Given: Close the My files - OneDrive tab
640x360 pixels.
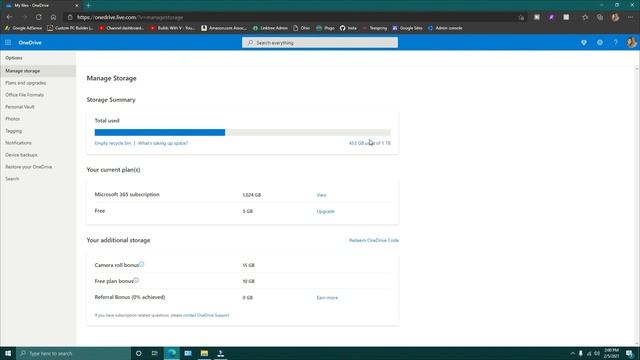Looking at the screenshot, I should (x=76, y=5).
